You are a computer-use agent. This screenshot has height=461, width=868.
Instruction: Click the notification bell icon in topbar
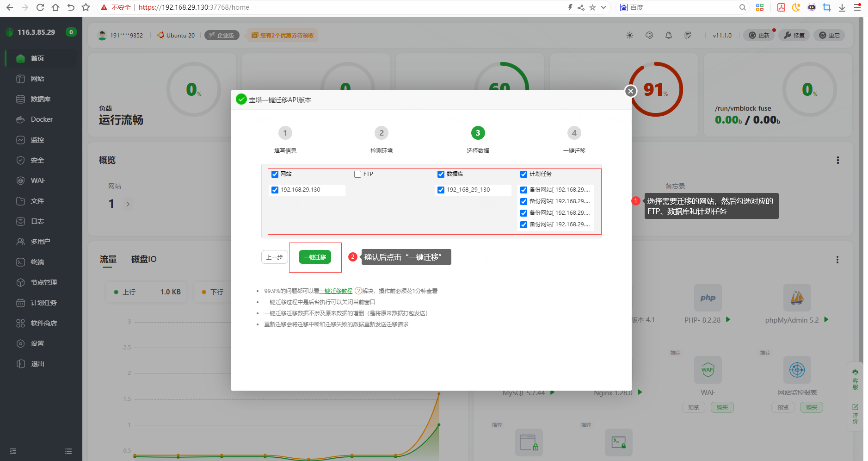pos(668,35)
